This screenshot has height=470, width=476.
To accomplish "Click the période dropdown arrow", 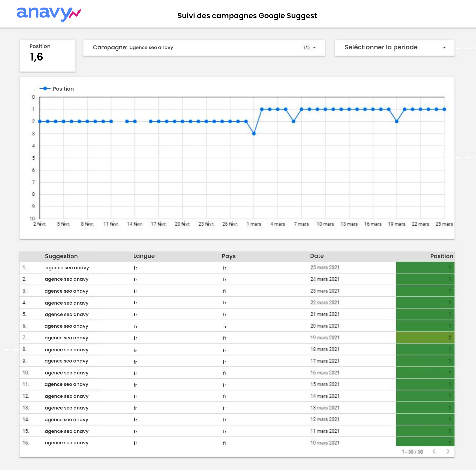I will 444,48.
